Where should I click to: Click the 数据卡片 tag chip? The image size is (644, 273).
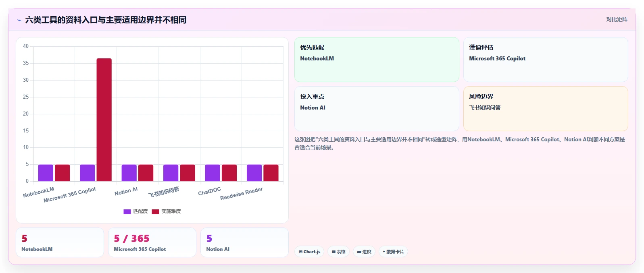tap(393, 252)
